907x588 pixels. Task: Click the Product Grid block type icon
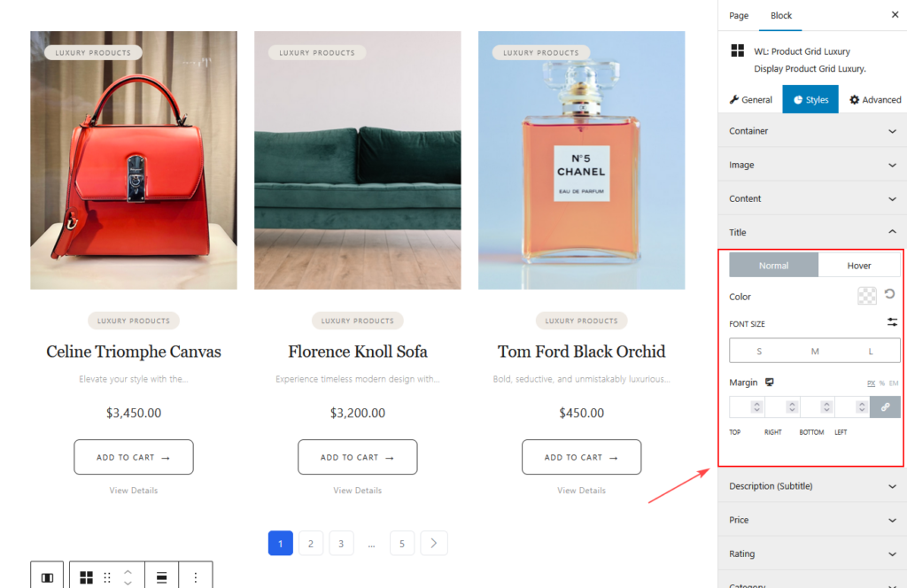pos(86,577)
